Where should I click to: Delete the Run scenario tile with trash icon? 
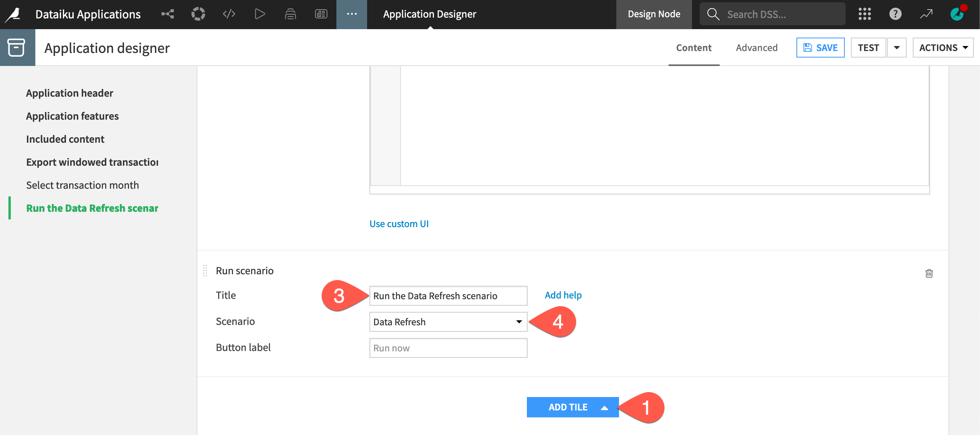pyautogui.click(x=929, y=273)
